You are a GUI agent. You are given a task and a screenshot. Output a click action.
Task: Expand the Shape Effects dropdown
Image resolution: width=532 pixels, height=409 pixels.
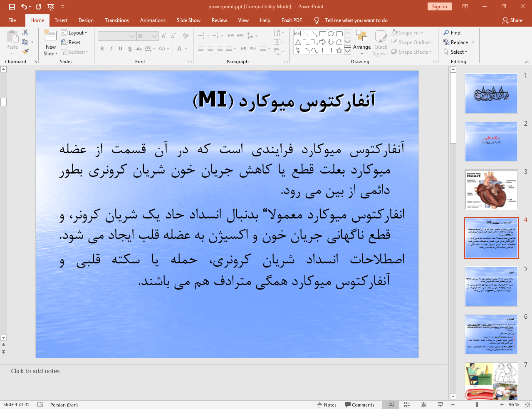pyautogui.click(x=411, y=52)
